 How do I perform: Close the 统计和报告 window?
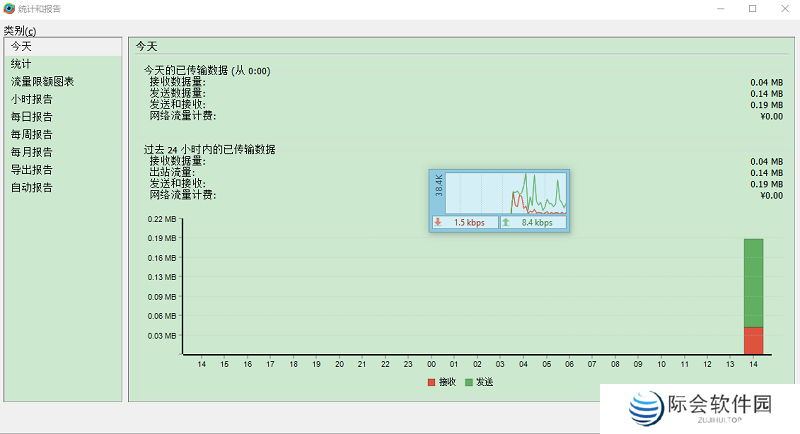pyautogui.click(x=785, y=9)
